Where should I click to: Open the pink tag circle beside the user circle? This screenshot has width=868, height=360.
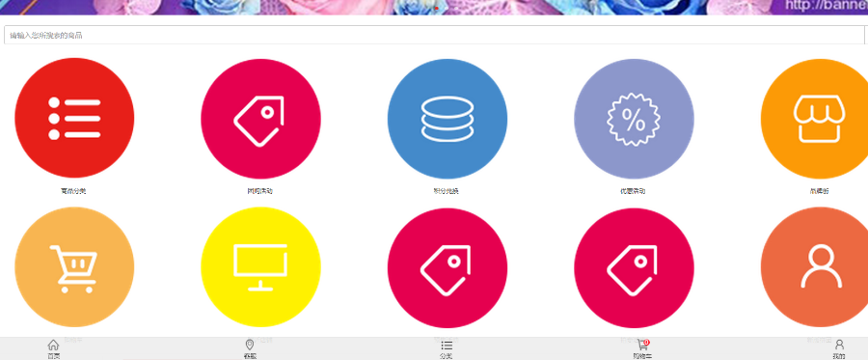pos(634,267)
